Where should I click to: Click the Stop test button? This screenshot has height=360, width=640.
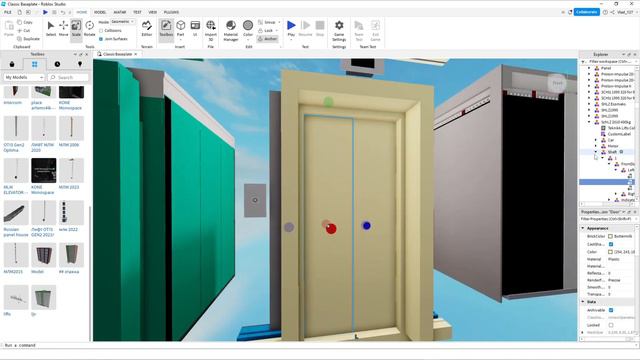tap(320, 29)
